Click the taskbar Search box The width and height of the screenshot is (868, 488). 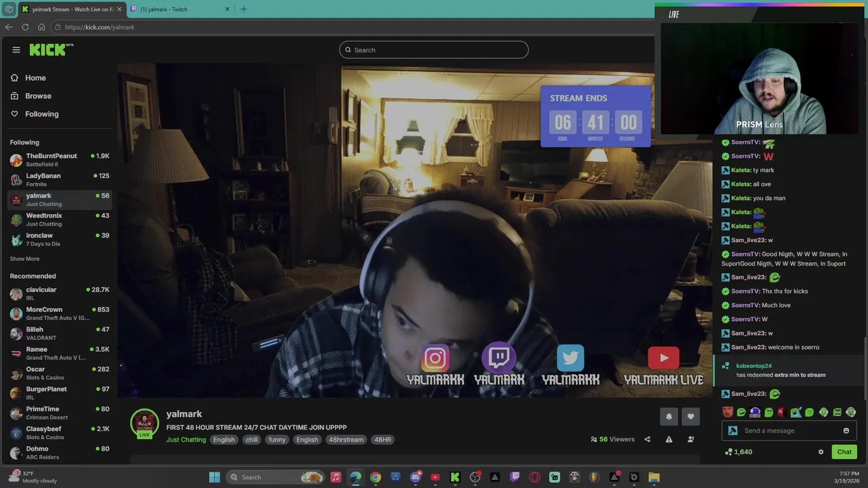point(275,477)
